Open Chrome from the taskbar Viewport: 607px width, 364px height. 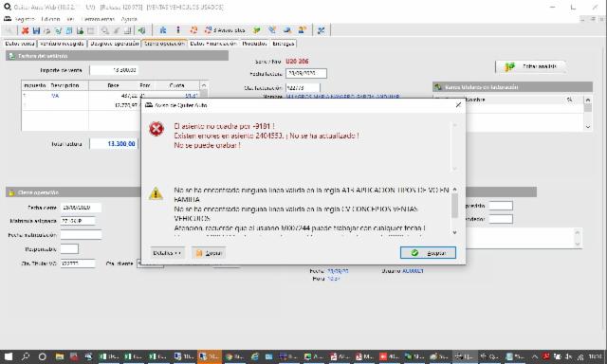click(234, 356)
